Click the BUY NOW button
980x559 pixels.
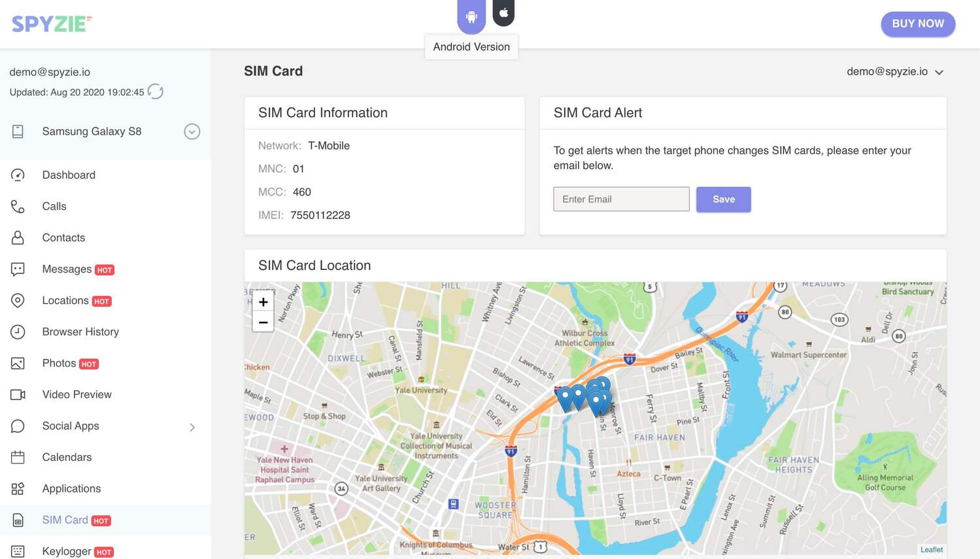pyautogui.click(x=917, y=24)
